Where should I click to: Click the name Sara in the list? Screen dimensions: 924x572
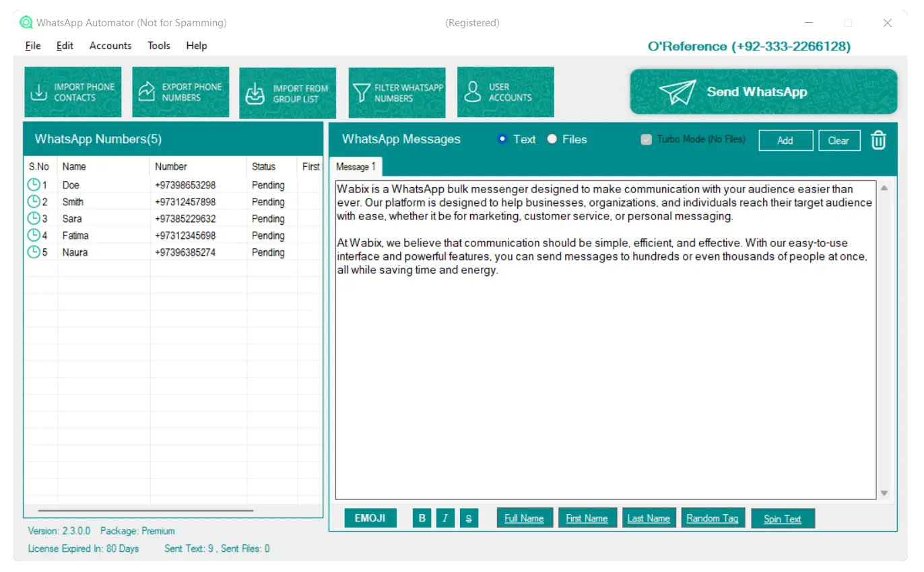tap(72, 219)
